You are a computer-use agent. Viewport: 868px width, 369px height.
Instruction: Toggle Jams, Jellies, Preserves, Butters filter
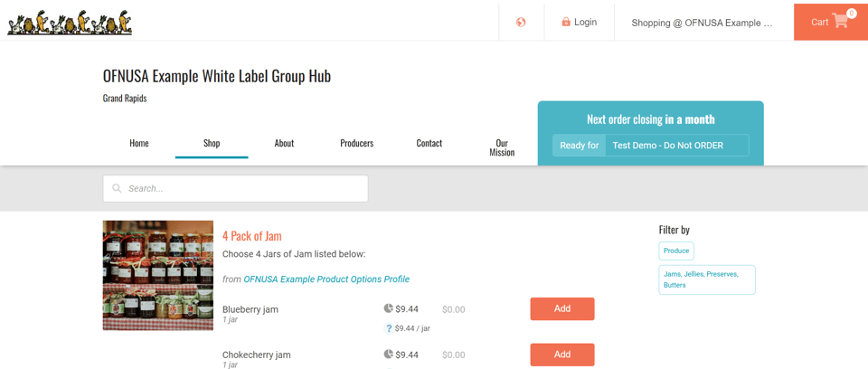(706, 279)
